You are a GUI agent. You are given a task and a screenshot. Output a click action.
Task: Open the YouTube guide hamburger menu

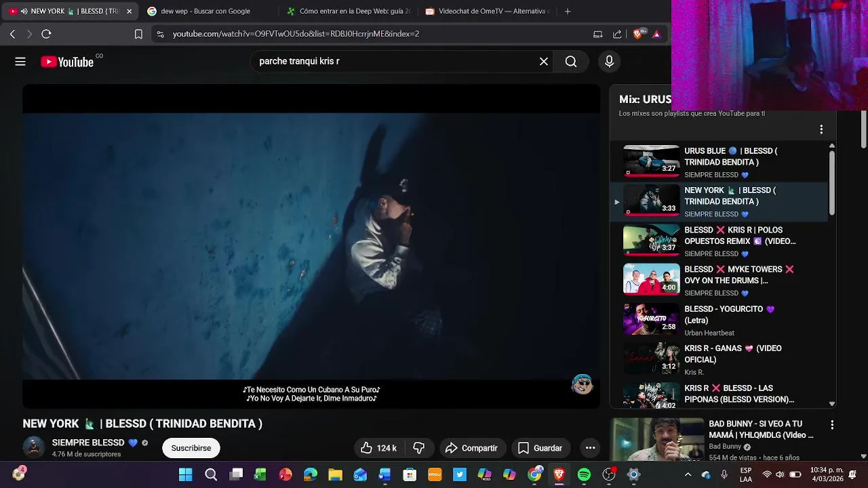(20, 62)
